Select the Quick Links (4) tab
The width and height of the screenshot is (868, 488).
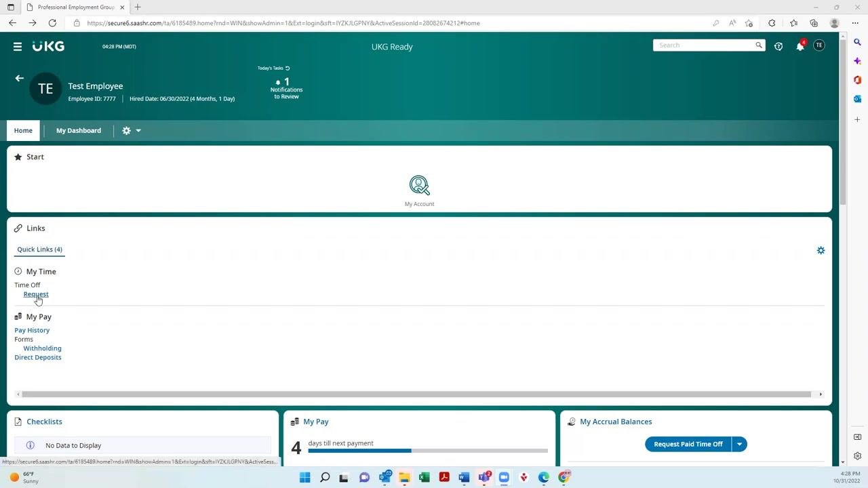[39, 249]
